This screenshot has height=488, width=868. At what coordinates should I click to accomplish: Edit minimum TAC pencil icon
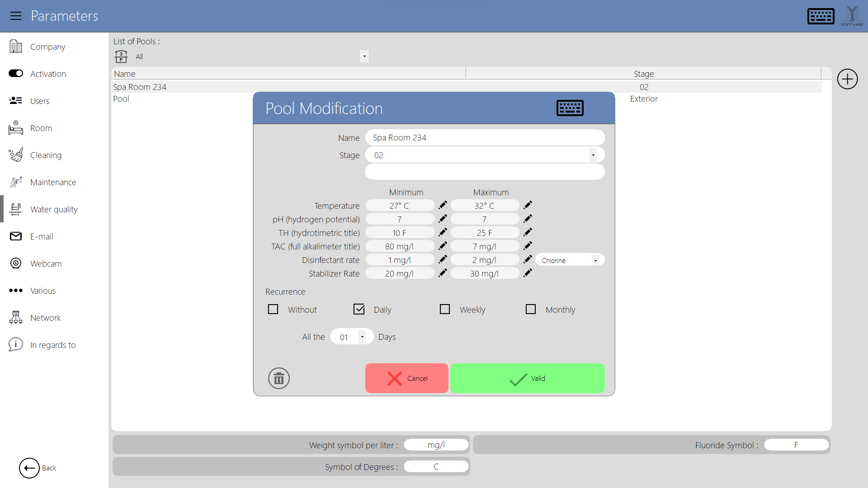click(443, 246)
